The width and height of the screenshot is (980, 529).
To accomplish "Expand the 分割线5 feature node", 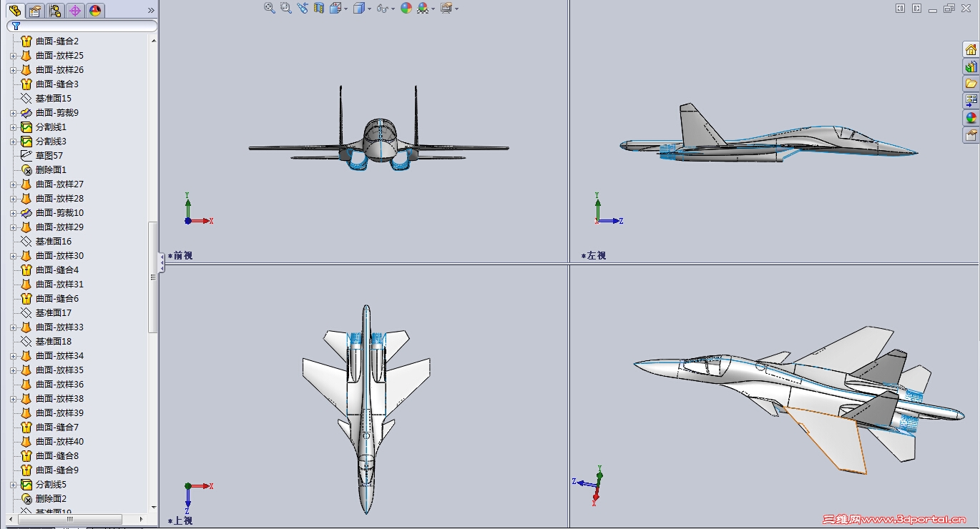I will (13, 485).
